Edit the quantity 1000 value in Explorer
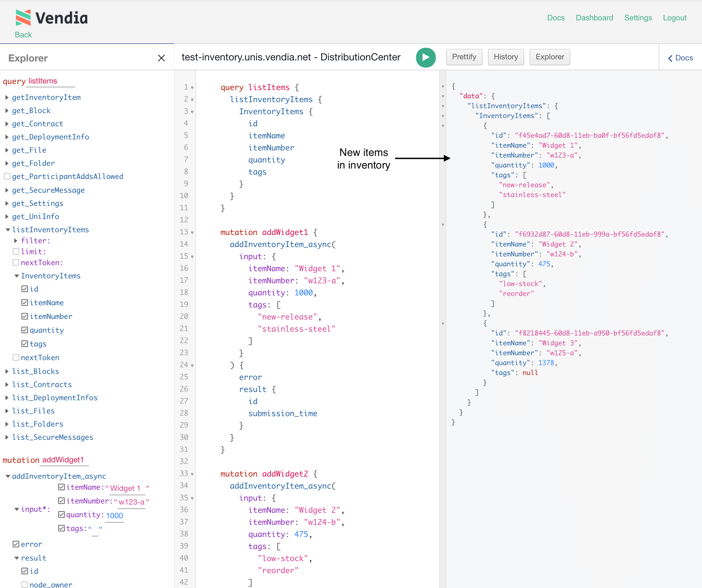 coord(114,516)
